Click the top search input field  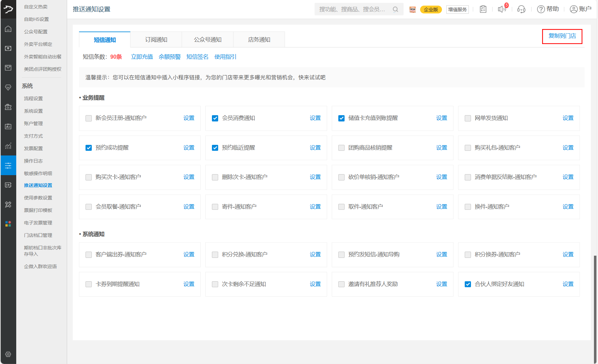(353, 9)
